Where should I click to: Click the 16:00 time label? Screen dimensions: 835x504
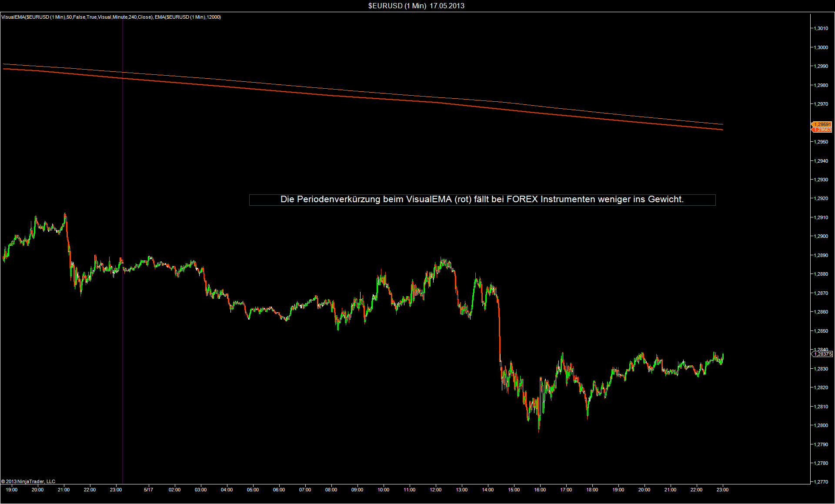tap(540, 490)
